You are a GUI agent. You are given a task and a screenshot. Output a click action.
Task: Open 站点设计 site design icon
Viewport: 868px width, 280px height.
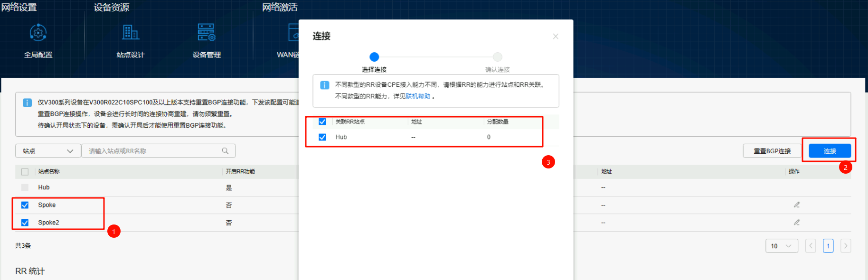[x=131, y=33]
